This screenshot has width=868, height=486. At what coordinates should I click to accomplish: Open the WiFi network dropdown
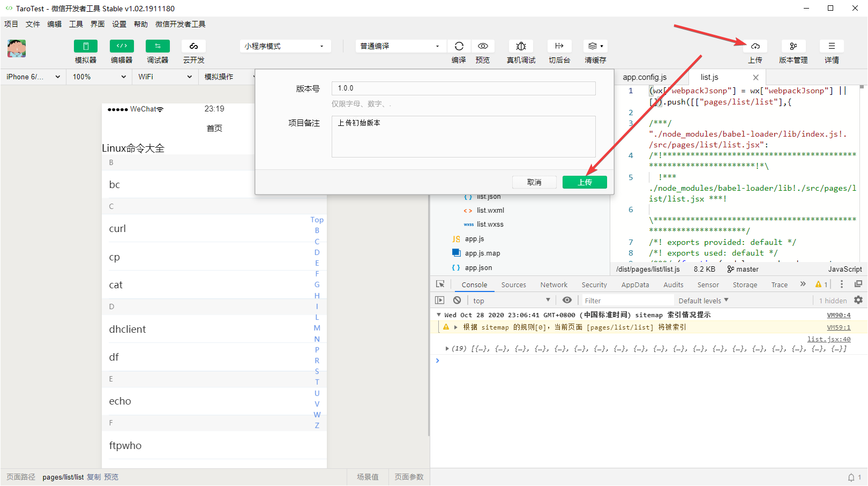pos(164,77)
